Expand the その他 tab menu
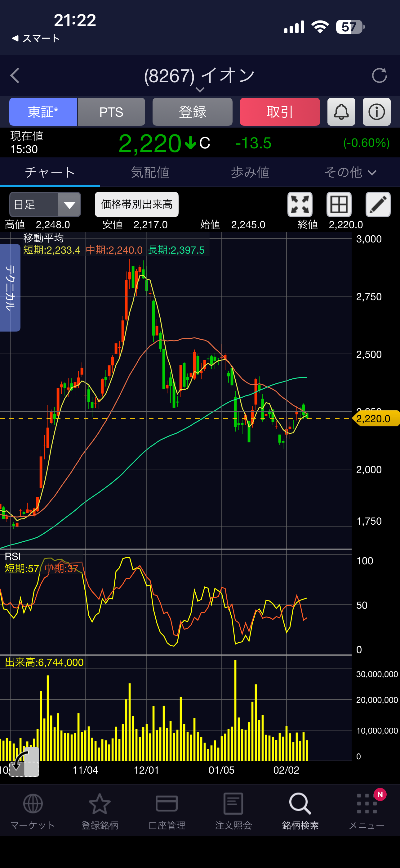Screen dimensions: 400x868 click(x=350, y=173)
